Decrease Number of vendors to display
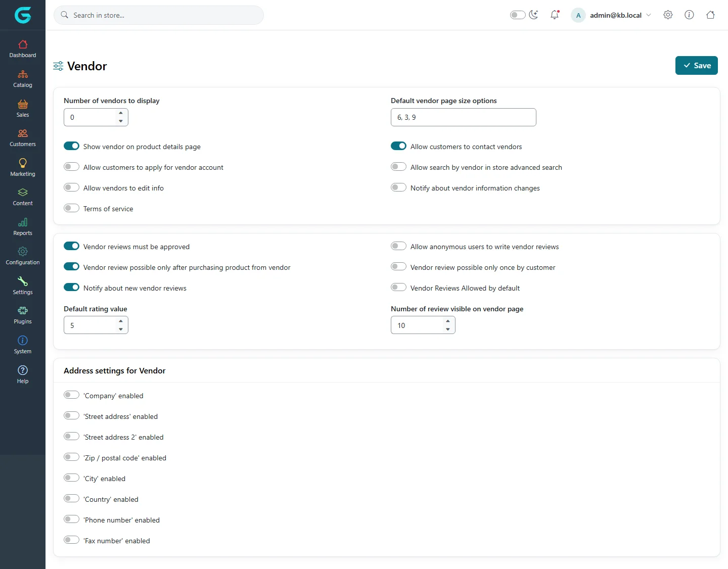This screenshot has width=728, height=569. [x=121, y=121]
